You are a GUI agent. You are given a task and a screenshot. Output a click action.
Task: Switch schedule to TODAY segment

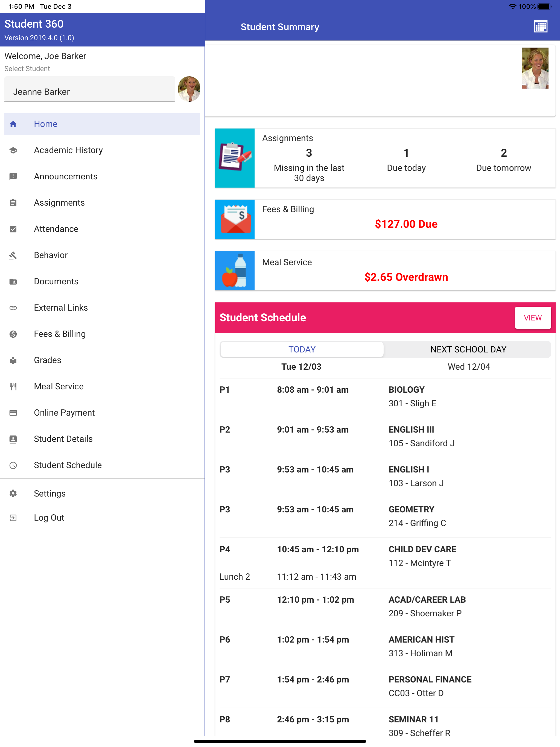[x=302, y=349]
